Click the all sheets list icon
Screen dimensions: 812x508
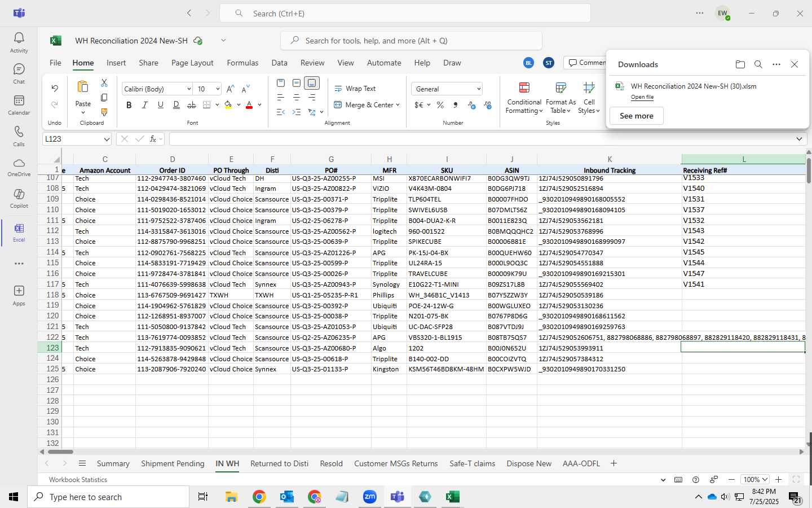pos(82,463)
